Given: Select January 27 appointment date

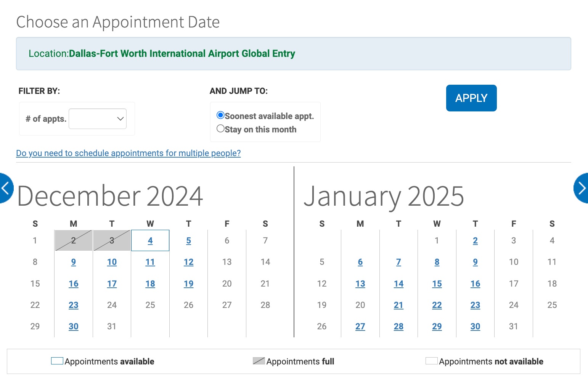Looking at the screenshot, I should 360,326.
